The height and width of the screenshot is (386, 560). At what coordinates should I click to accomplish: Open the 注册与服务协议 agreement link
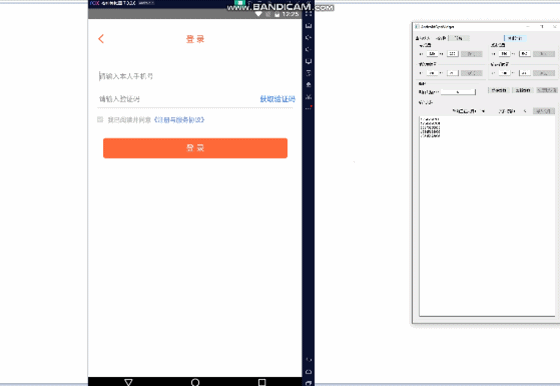click(179, 120)
